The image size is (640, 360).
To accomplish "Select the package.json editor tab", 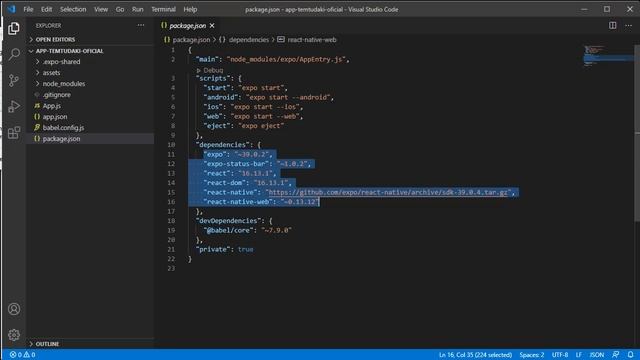I will click(x=187, y=26).
